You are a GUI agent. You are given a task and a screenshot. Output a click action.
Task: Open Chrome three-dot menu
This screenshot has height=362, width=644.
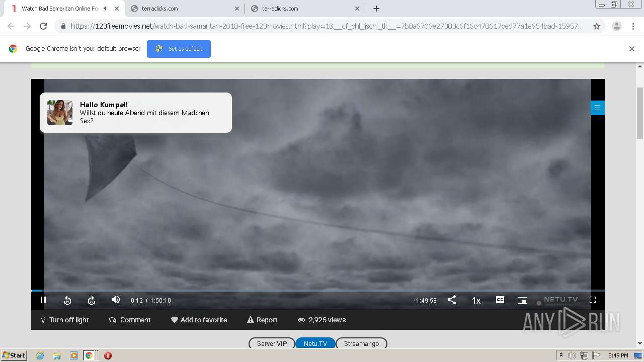click(x=633, y=26)
